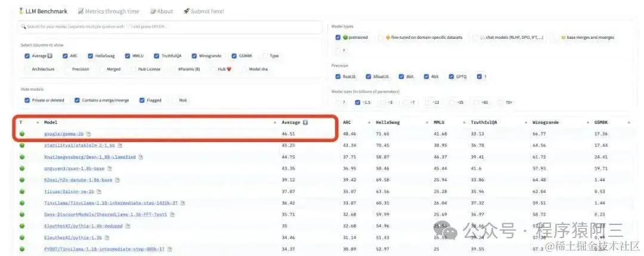Click details icon beside tiiuae/falcon-rw-1b

tap(98, 192)
